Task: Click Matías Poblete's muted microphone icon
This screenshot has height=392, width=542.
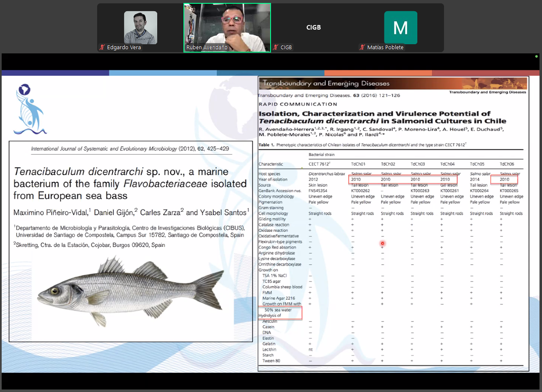Action: click(362, 48)
